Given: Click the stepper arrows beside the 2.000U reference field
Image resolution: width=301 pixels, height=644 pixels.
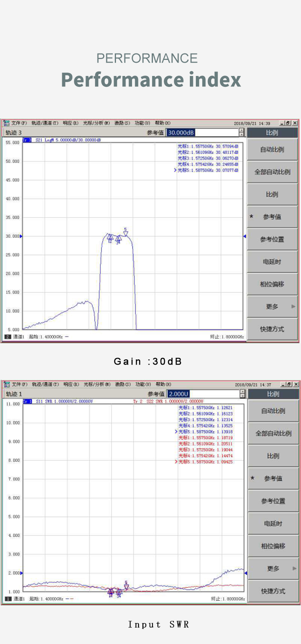Looking at the screenshot, I should pyautogui.click(x=242, y=394).
